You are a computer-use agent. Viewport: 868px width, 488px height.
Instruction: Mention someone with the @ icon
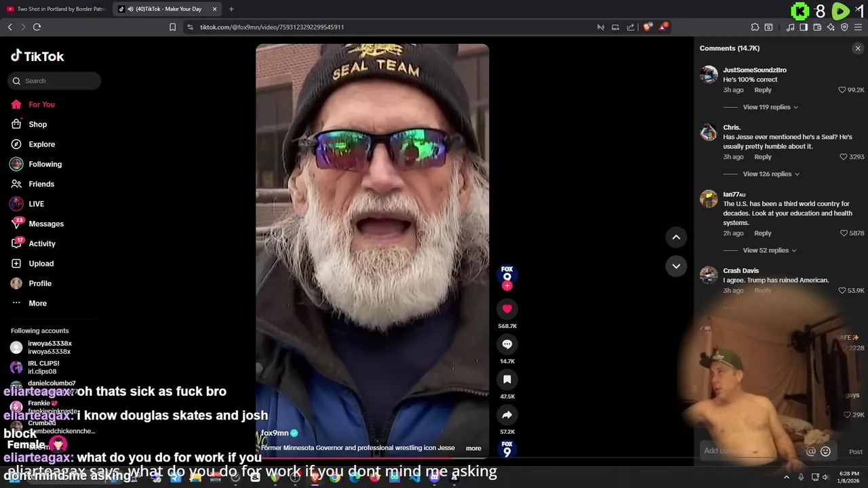click(811, 451)
